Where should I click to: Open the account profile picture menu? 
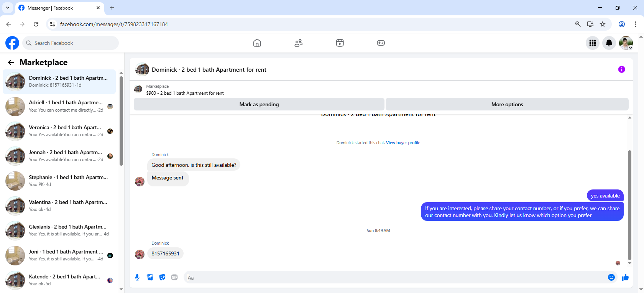[x=626, y=43]
